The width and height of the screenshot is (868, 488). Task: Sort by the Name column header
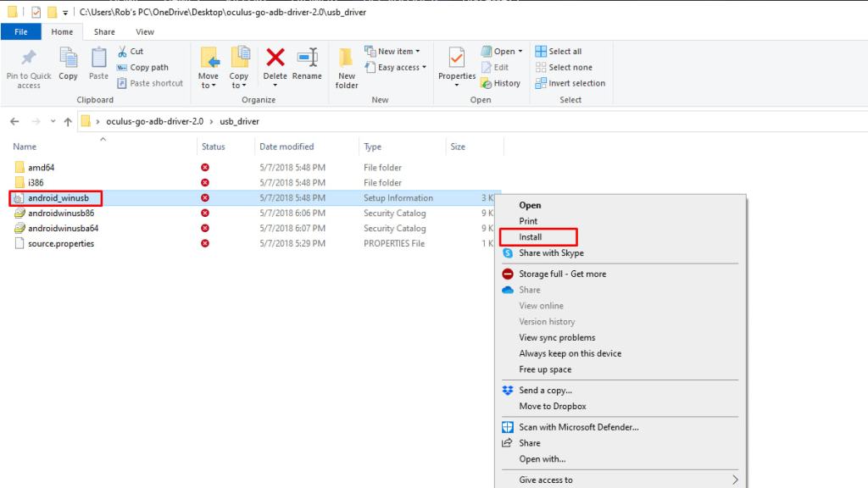25,147
